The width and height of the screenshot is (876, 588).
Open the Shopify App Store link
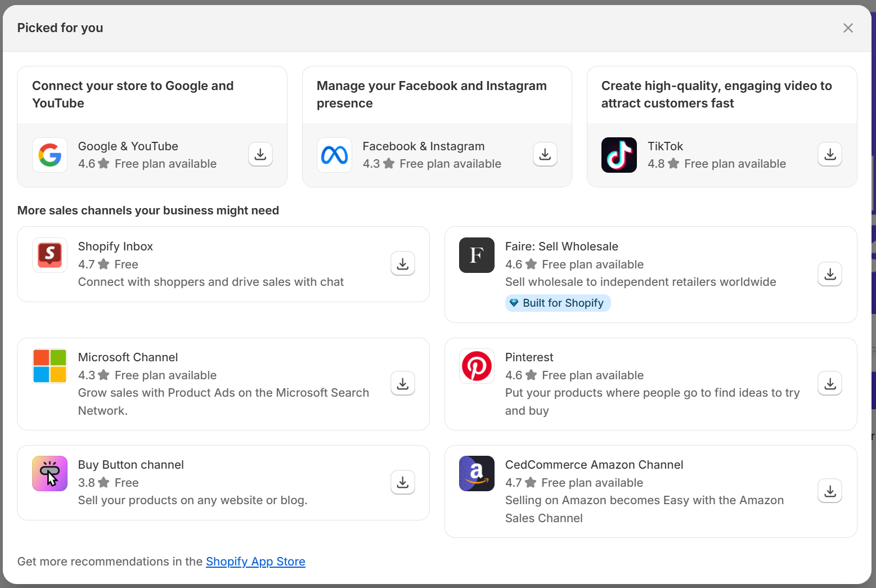pos(255,562)
